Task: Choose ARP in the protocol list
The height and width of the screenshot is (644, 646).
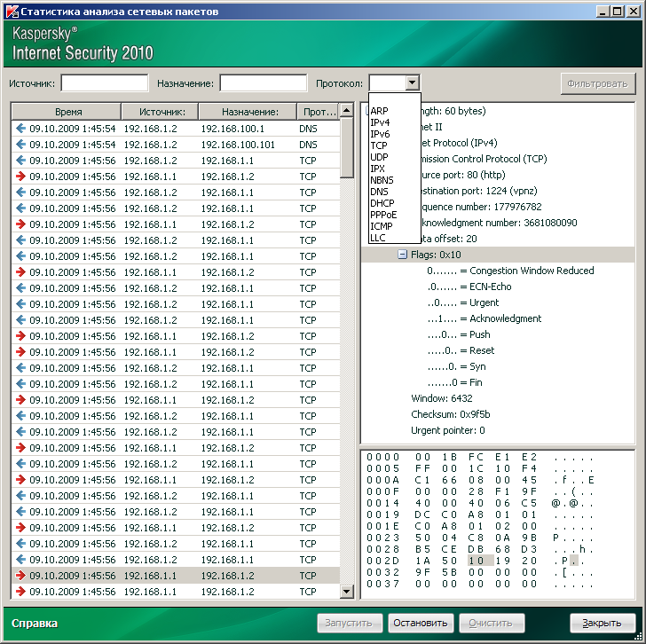Action: (x=379, y=111)
